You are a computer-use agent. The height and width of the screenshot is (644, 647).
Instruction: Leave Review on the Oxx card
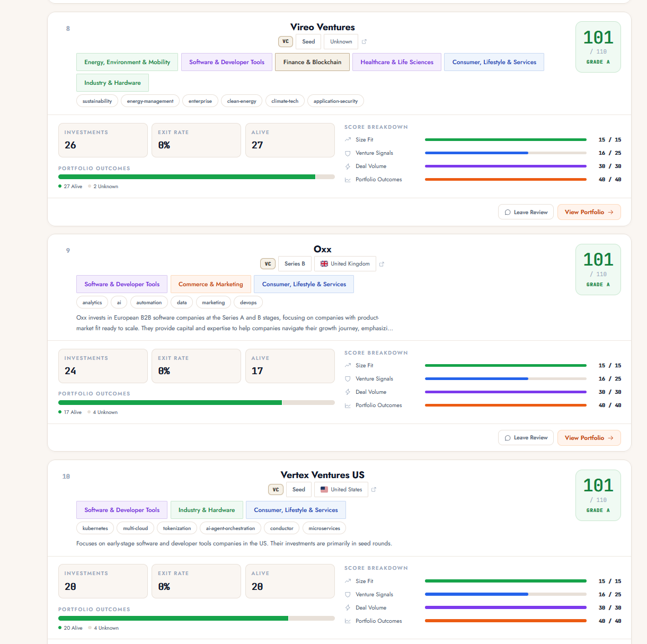[x=526, y=438]
